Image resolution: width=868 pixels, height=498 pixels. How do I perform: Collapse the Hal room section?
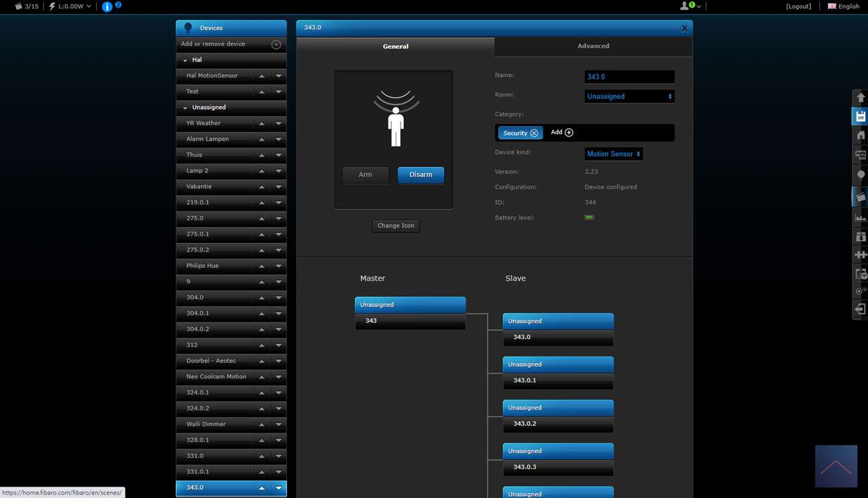(x=186, y=60)
